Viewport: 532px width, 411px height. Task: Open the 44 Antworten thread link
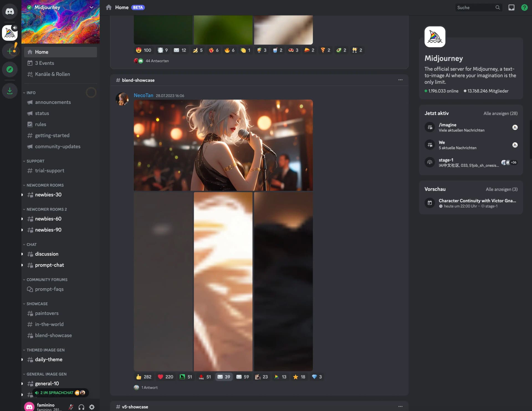(157, 61)
